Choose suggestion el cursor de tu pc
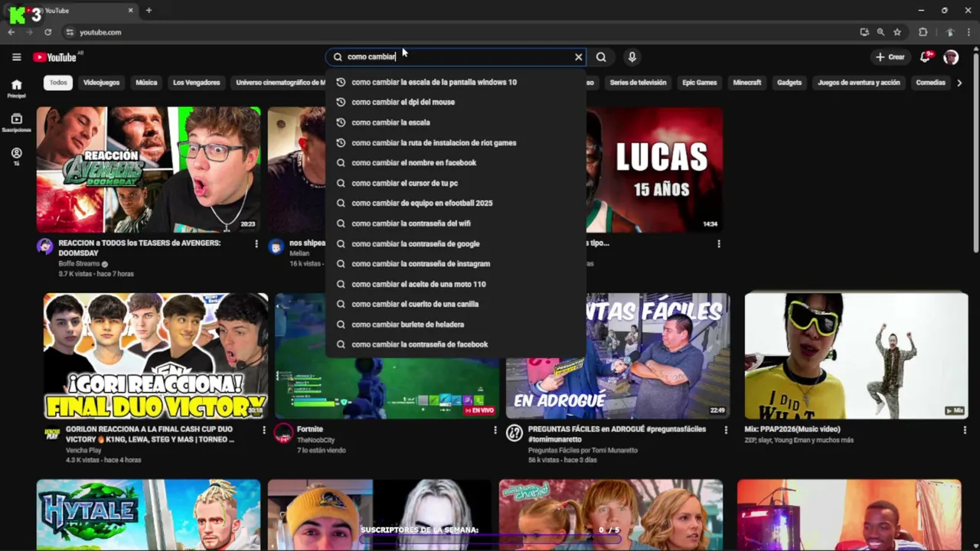The image size is (980, 551). tap(456, 183)
